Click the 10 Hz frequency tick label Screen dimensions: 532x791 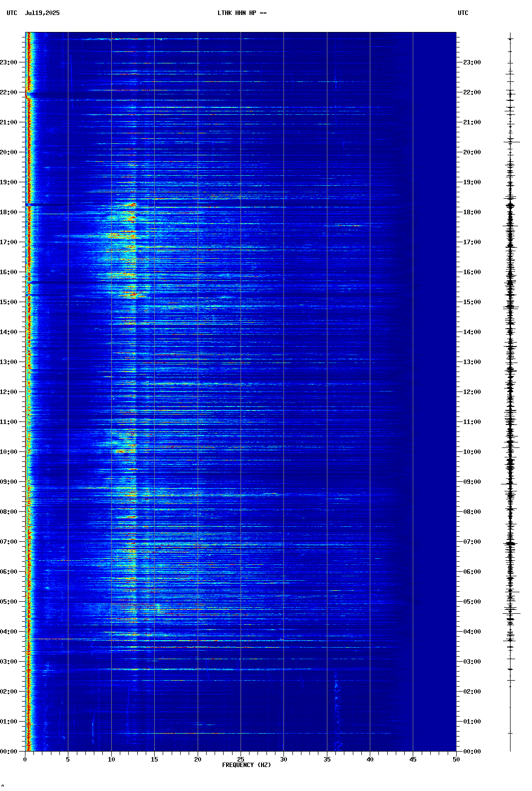click(x=111, y=760)
